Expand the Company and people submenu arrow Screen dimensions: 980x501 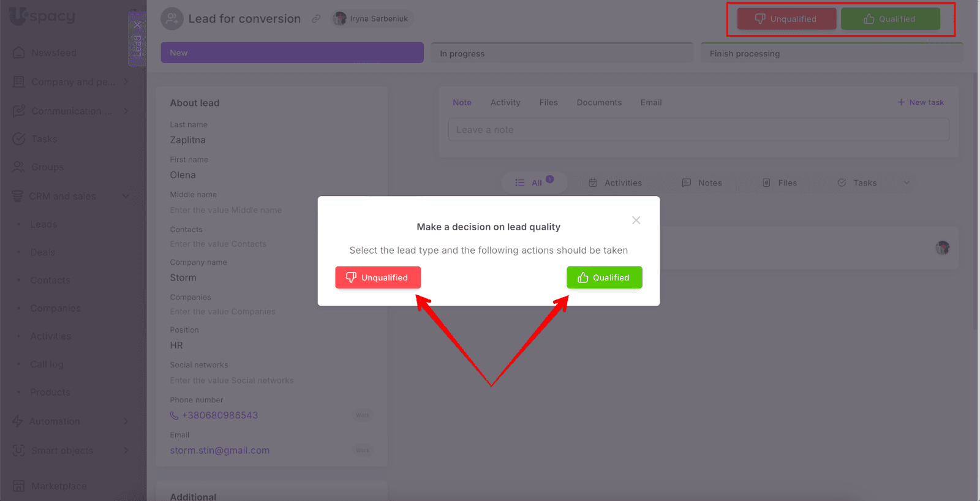(x=126, y=81)
